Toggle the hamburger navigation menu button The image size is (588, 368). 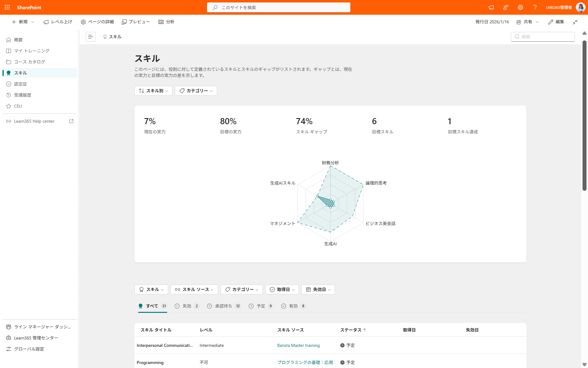coord(91,37)
